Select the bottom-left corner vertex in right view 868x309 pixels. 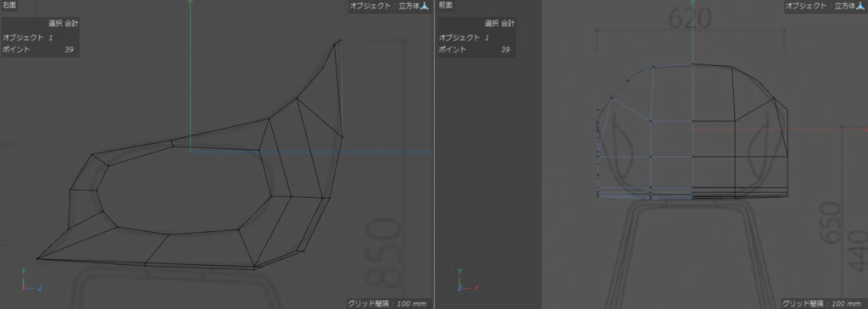37,258
